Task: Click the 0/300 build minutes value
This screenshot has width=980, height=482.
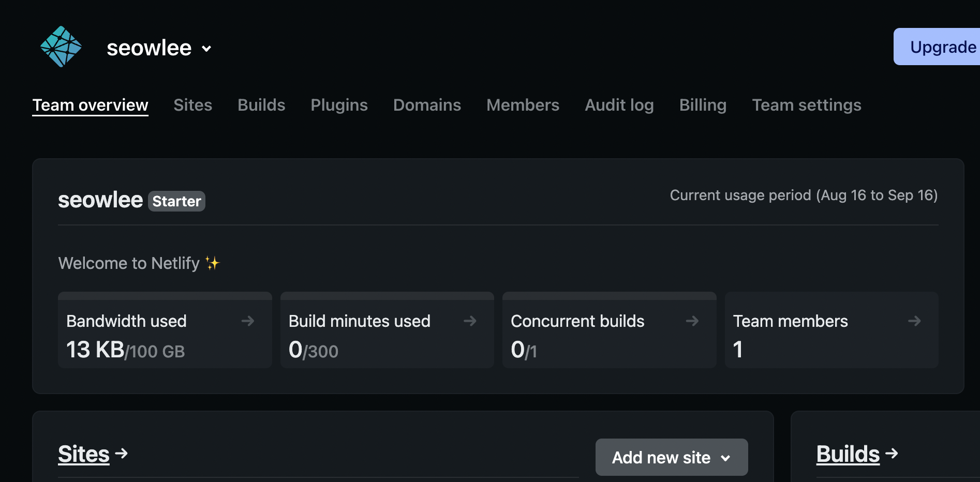Action: 313,350
